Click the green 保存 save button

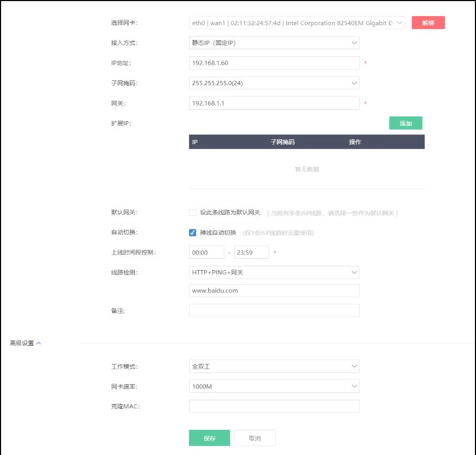[209, 438]
